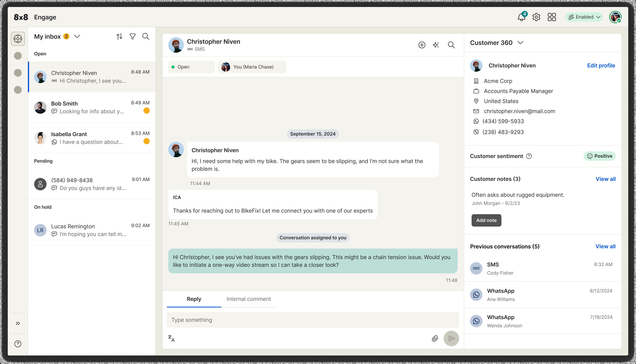Open the Enabled status dropdown
This screenshot has height=364, width=636.
click(x=584, y=17)
